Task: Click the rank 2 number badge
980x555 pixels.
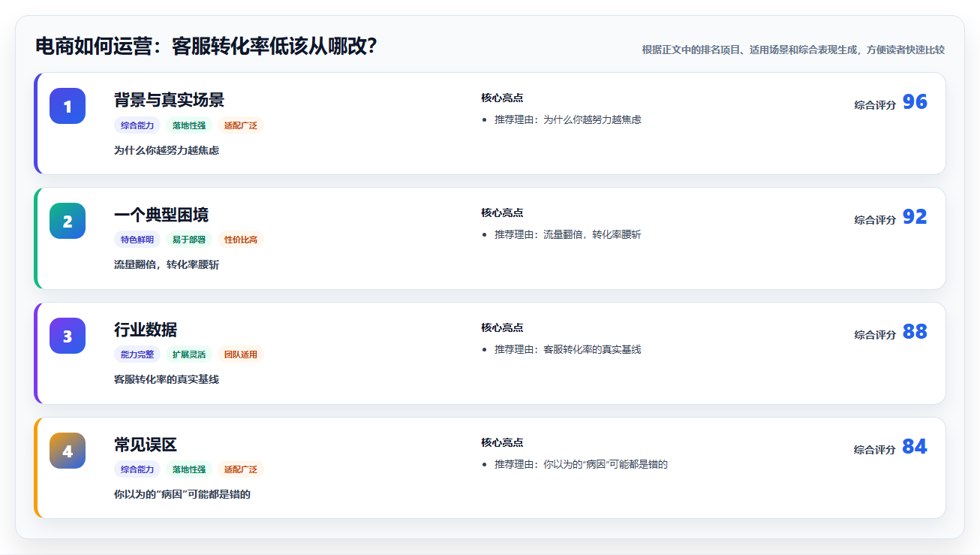Action: (68, 221)
